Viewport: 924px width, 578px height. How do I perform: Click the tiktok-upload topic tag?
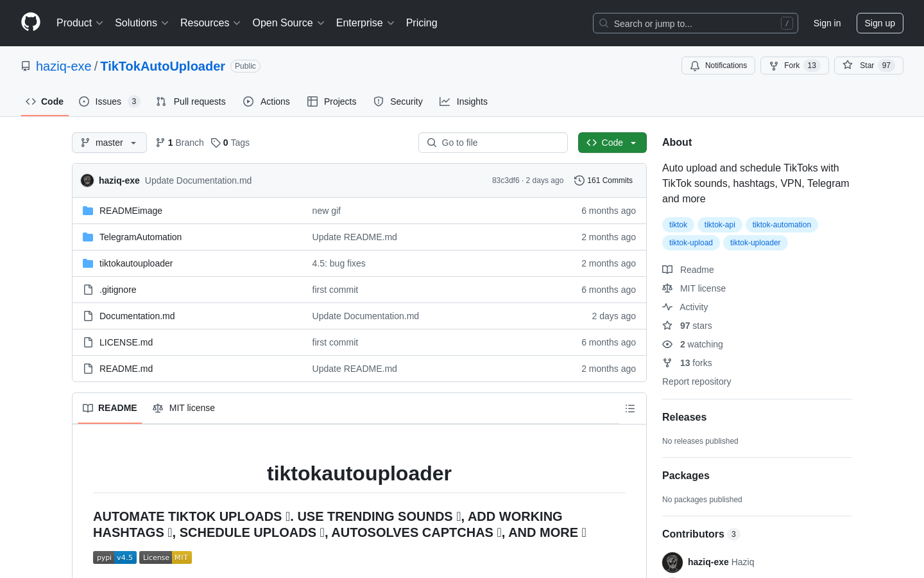pos(691,243)
